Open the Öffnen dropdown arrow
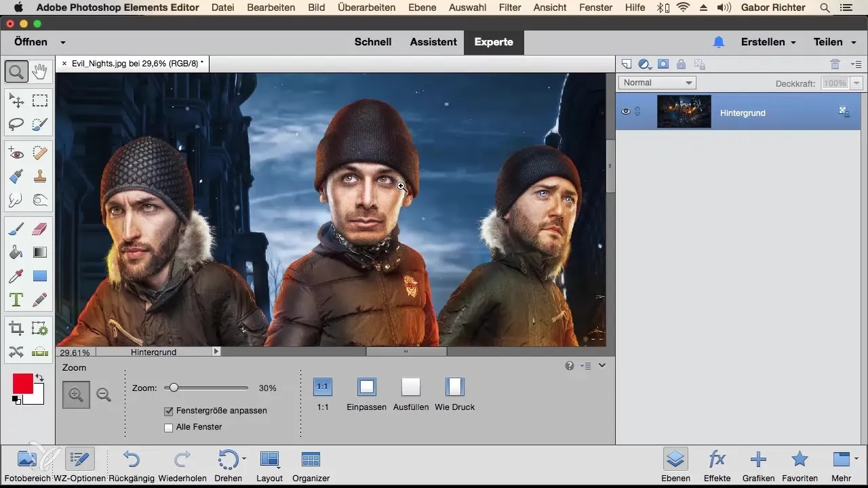Image resolution: width=868 pixels, height=488 pixels. (63, 42)
